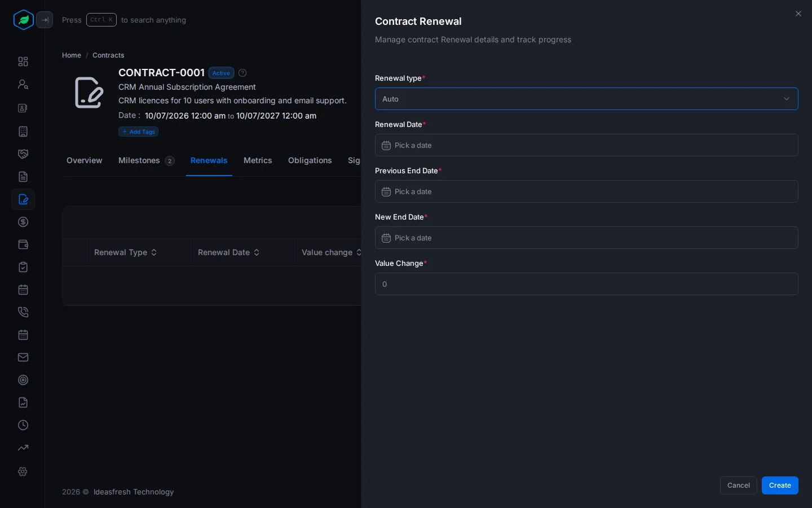The width and height of the screenshot is (812, 508).
Task: Sort by the Value change column
Action: coord(332,252)
